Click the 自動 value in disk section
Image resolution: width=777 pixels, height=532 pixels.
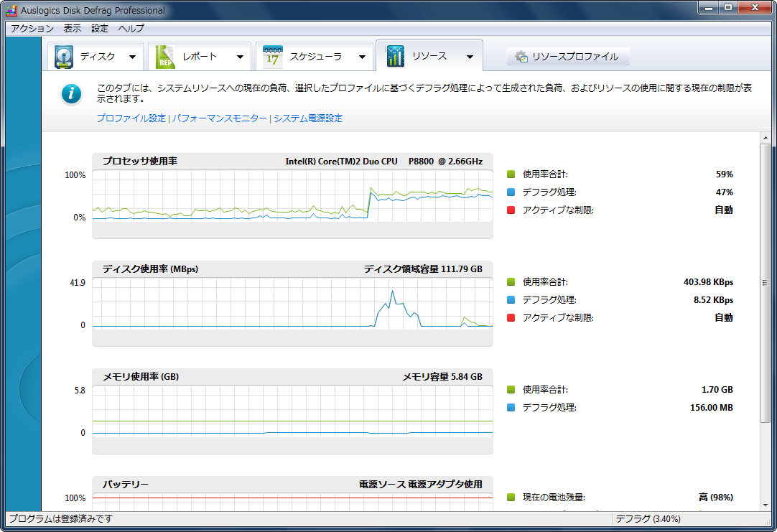tap(724, 317)
